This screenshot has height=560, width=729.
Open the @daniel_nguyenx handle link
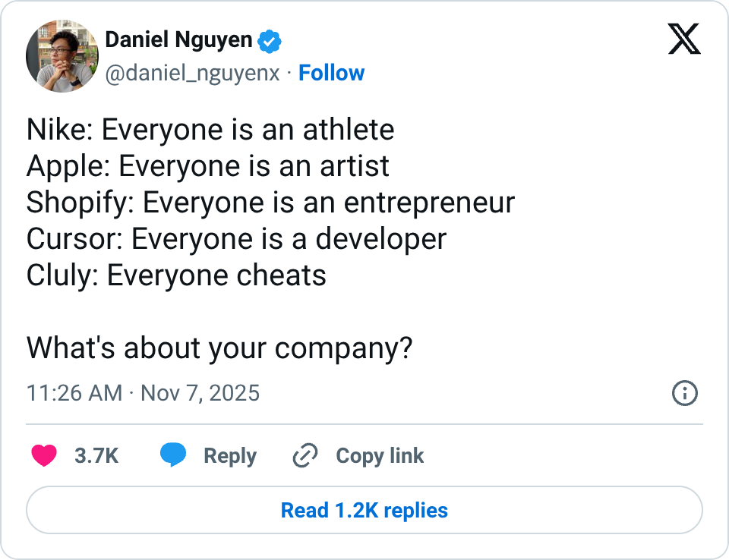click(192, 73)
